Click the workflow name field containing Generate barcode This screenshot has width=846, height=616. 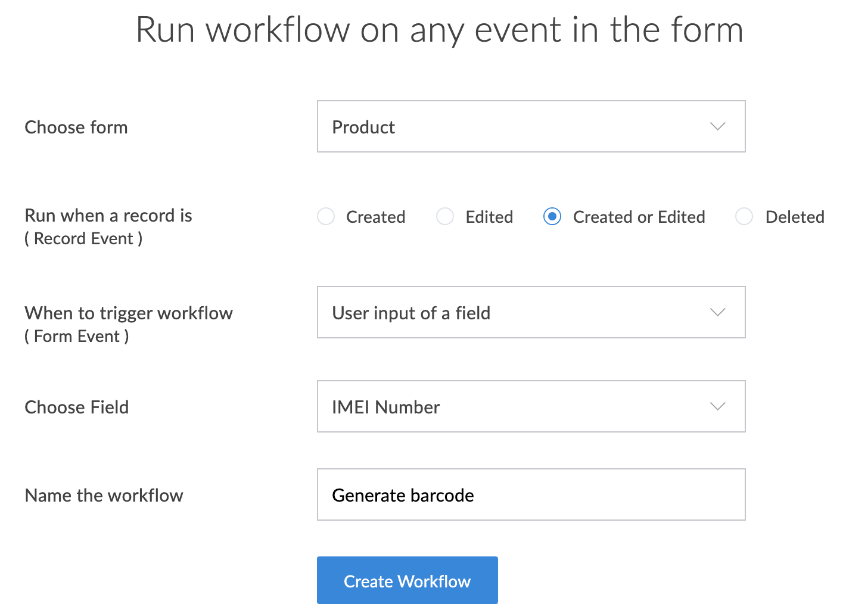click(x=530, y=494)
